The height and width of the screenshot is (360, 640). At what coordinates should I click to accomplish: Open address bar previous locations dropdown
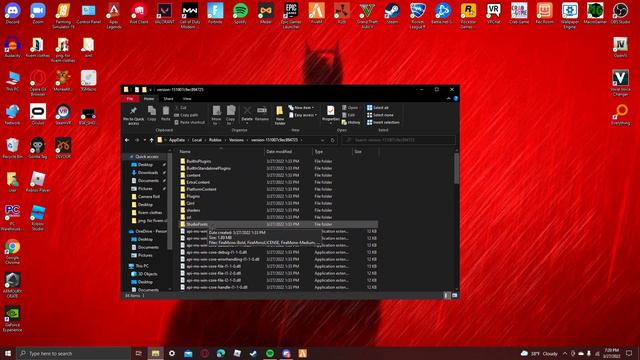coord(322,140)
